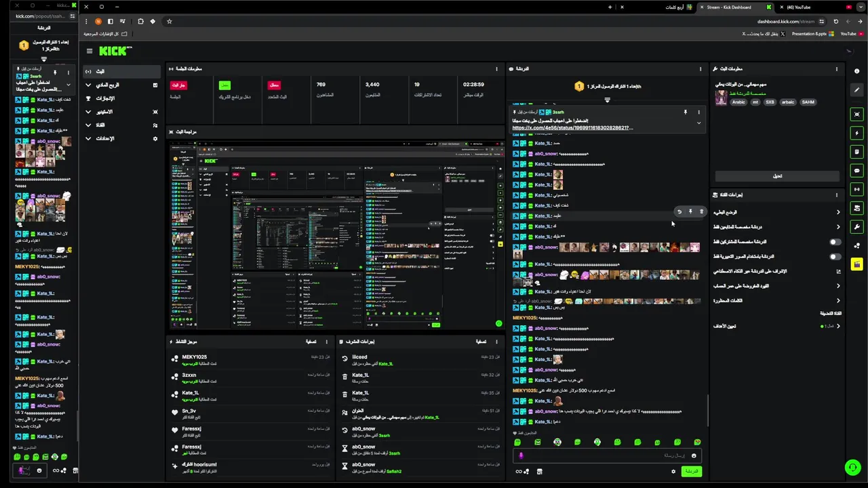Click the emoji picker in chat message box

click(x=694, y=455)
